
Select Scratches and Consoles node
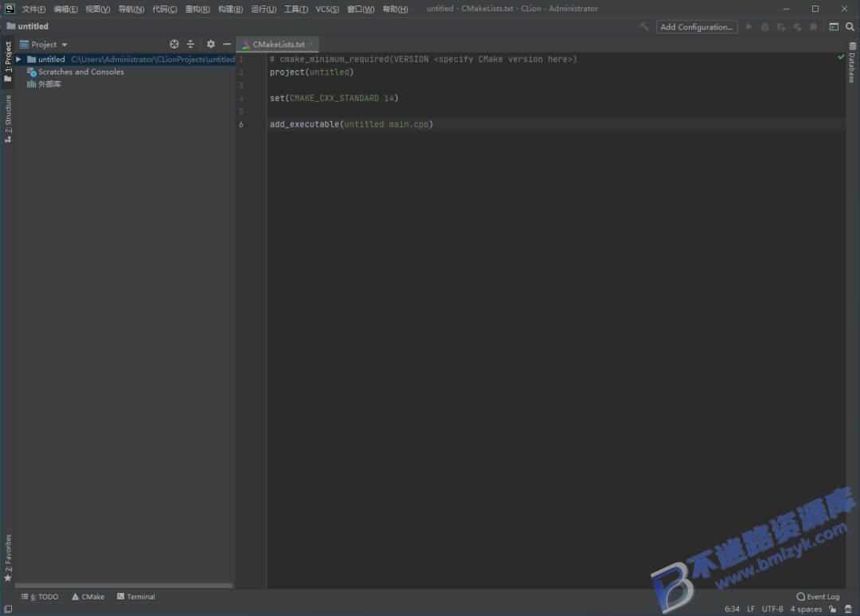point(80,72)
